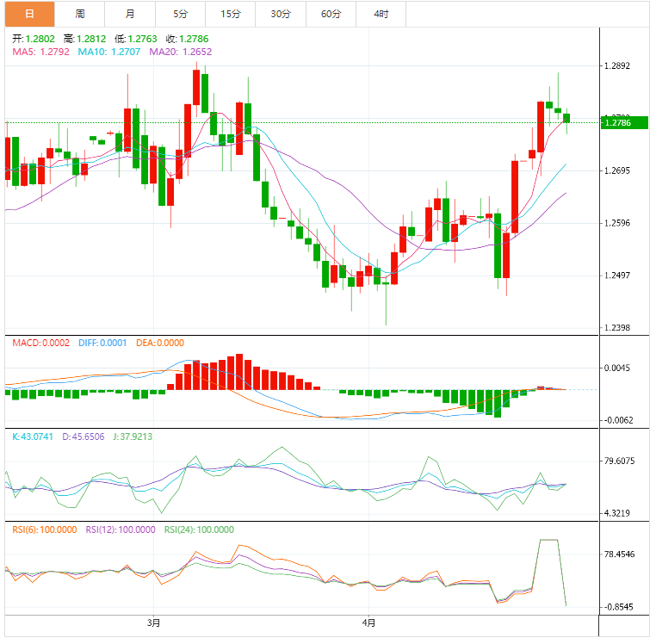Switch to the 4时 chart tab
656x644 pixels.
[x=381, y=14]
